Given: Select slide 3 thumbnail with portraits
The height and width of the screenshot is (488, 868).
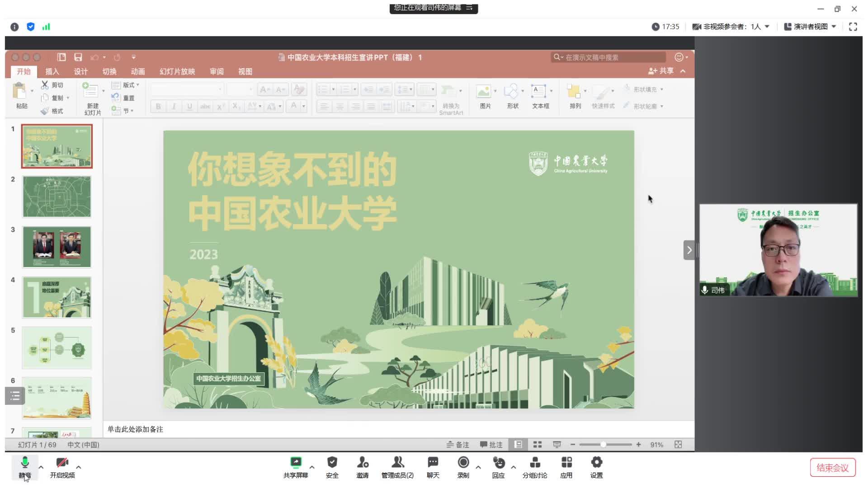Looking at the screenshot, I should (x=57, y=247).
